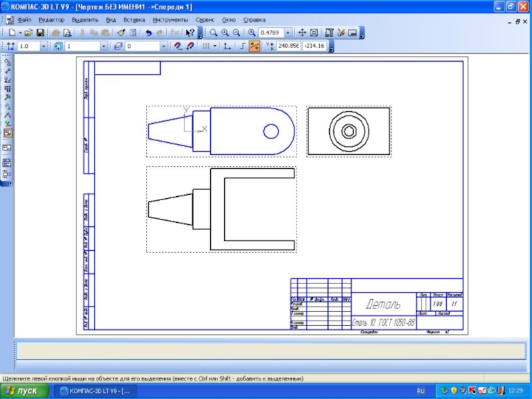Viewport: 532px width, 399px height.
Task: Open the Geometry tools panel in sidebar
Action: pos(7,61)
